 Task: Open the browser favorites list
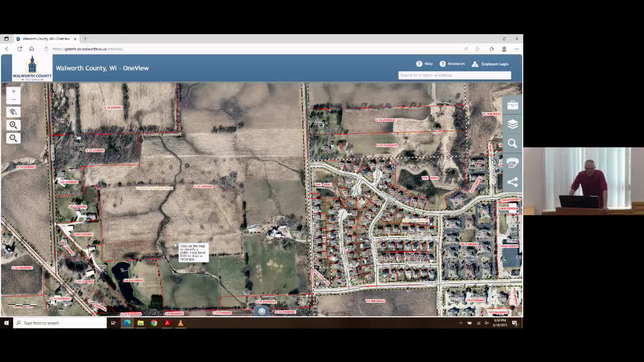point(492,49)
